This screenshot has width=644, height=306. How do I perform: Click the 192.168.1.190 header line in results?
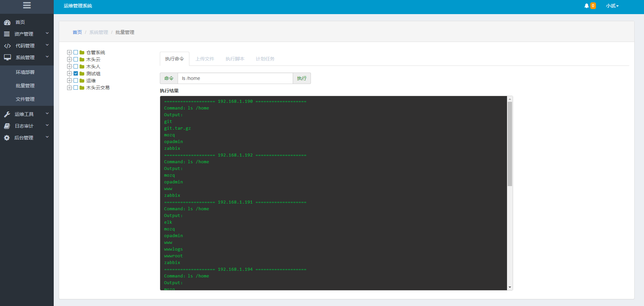click(x=235, y=101)
